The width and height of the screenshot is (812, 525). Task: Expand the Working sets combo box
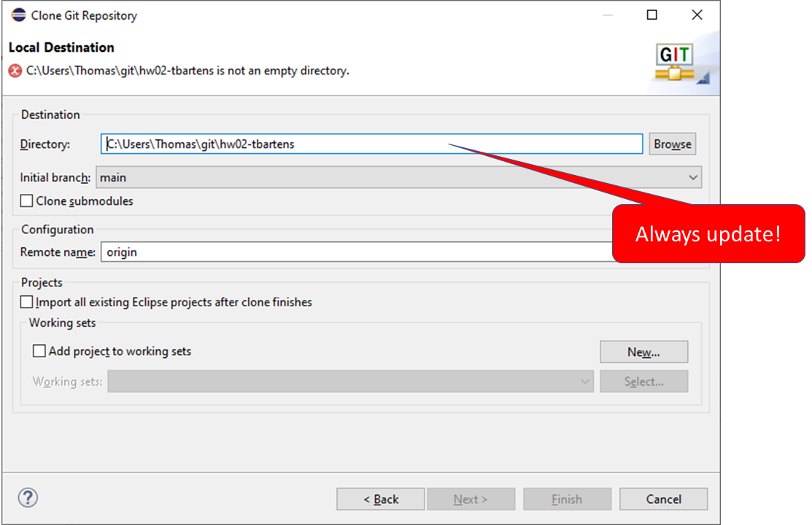click(350, 381)
